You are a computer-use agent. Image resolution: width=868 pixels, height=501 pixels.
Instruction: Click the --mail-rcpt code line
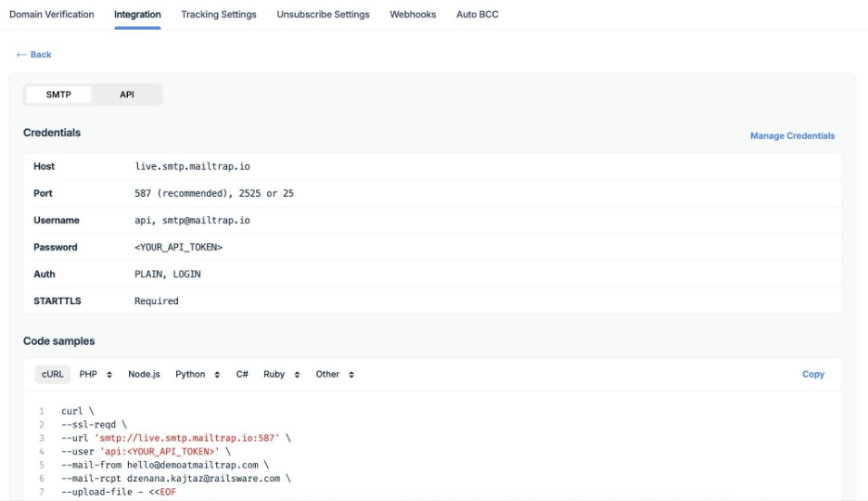click(176, 479)
